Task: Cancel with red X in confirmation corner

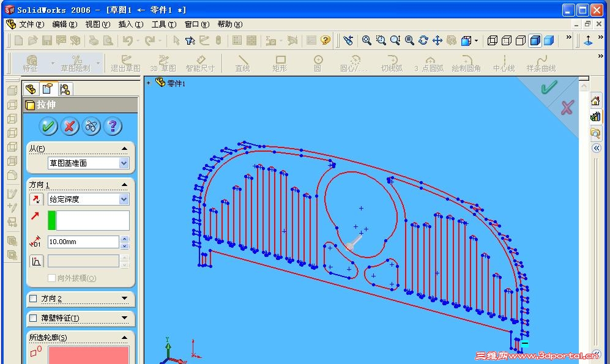Action: pyautogui.click(x=567, y=107)
